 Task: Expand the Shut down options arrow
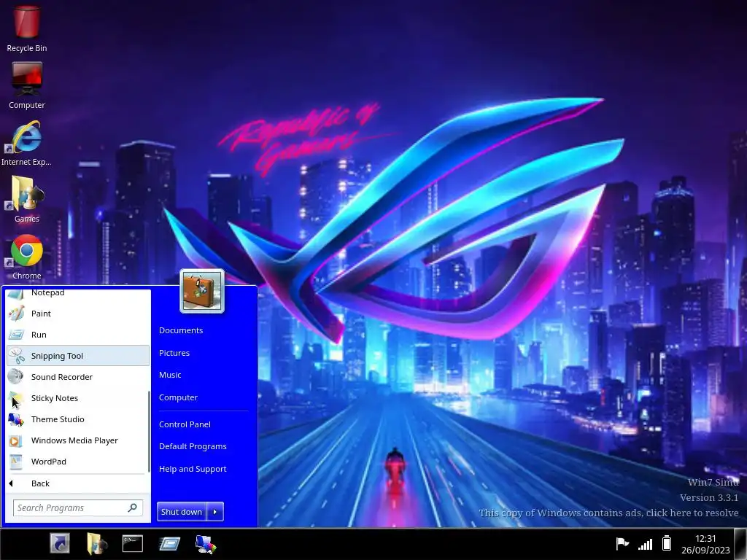point(215,512)
